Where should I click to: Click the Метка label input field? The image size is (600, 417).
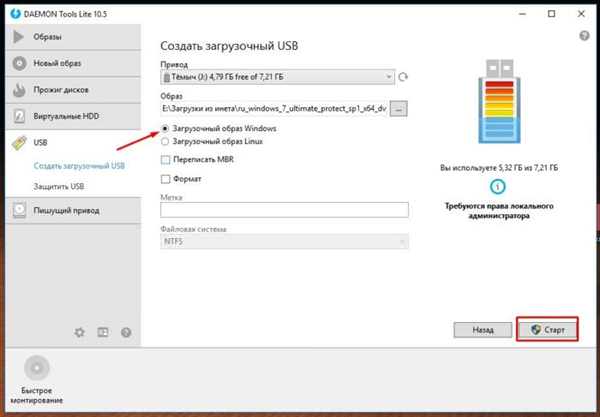[284, 210]
